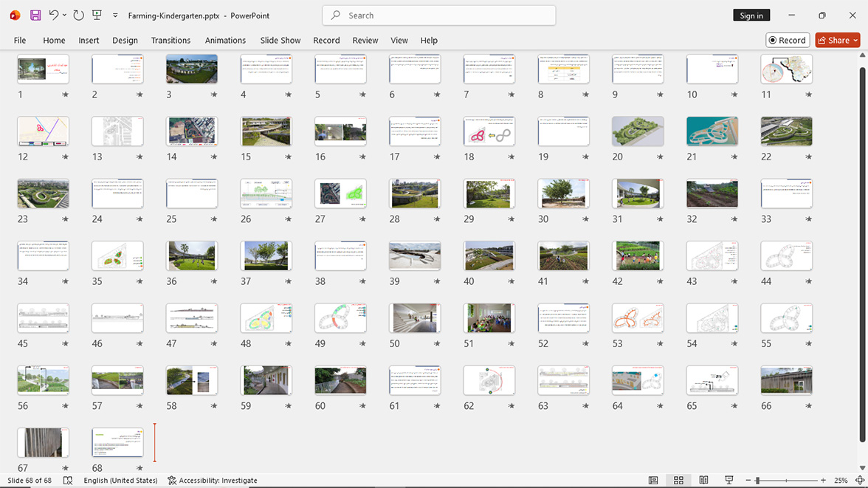868x488 pixels.
Task: Click the Sign in button
Action: [x=751, y=16]
